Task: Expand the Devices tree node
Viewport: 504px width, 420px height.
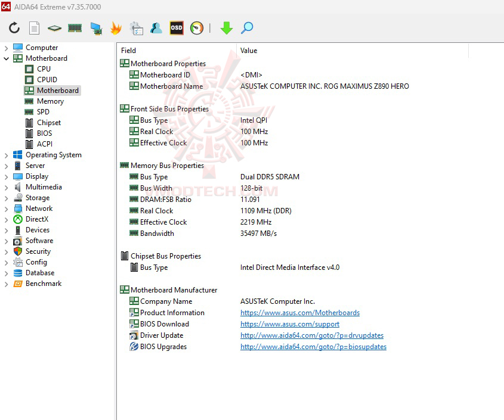Action: coord(6,230)
